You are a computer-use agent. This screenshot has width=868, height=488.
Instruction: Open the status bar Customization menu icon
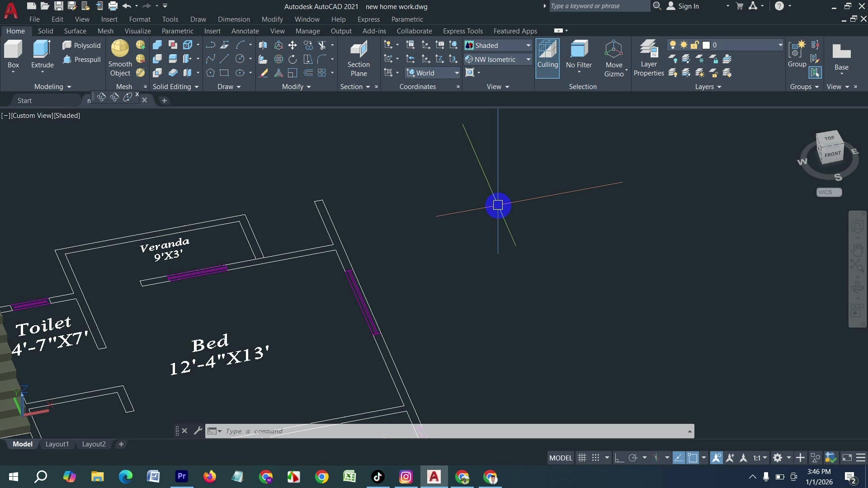(861, 458)
